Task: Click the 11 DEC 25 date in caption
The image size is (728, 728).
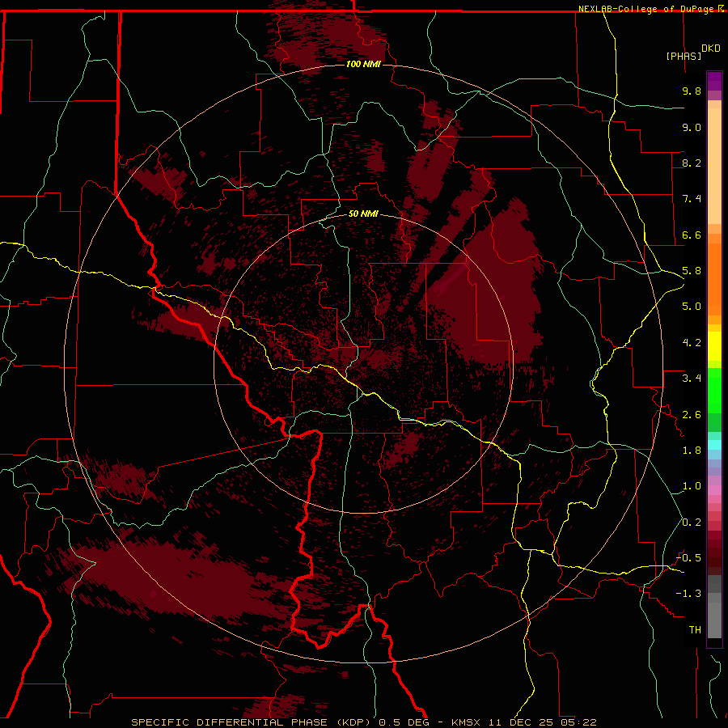Action: coord(522,722)
